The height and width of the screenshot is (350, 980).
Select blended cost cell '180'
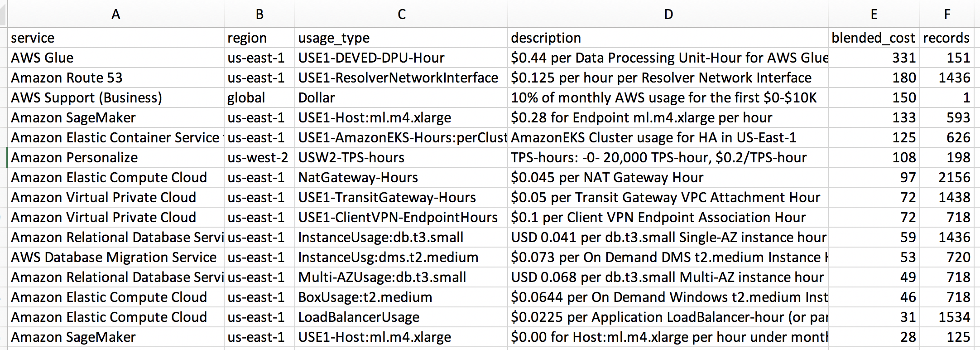(874, 78)
